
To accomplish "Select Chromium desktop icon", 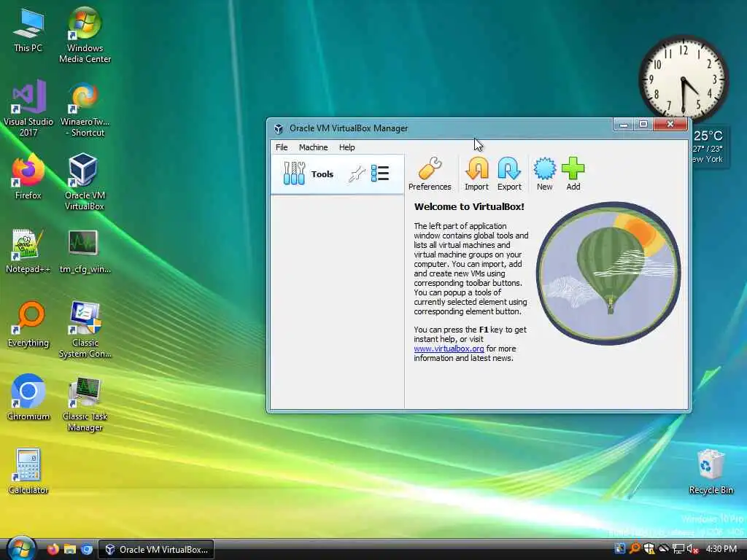I will 28,397.
